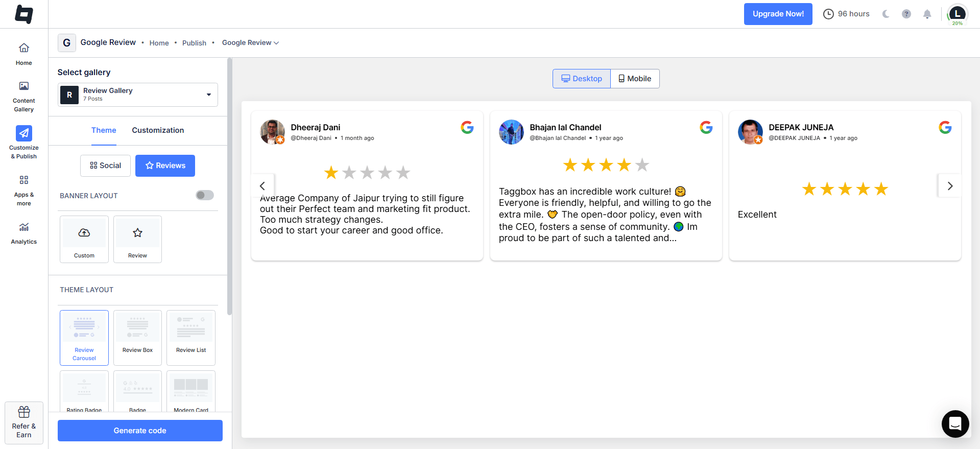Go to Publish breadcrumb link
980x449 pixels.
pos(194,43)
